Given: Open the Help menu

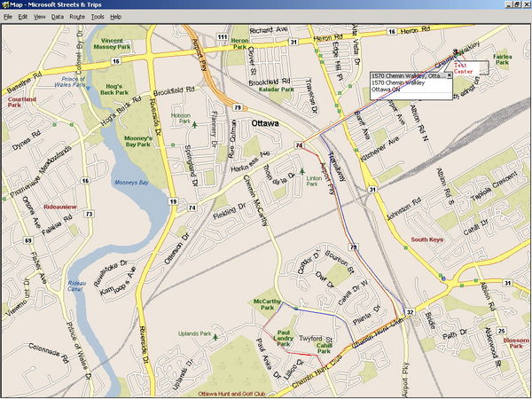Looking at the screenshot, I should coord(116,17).
